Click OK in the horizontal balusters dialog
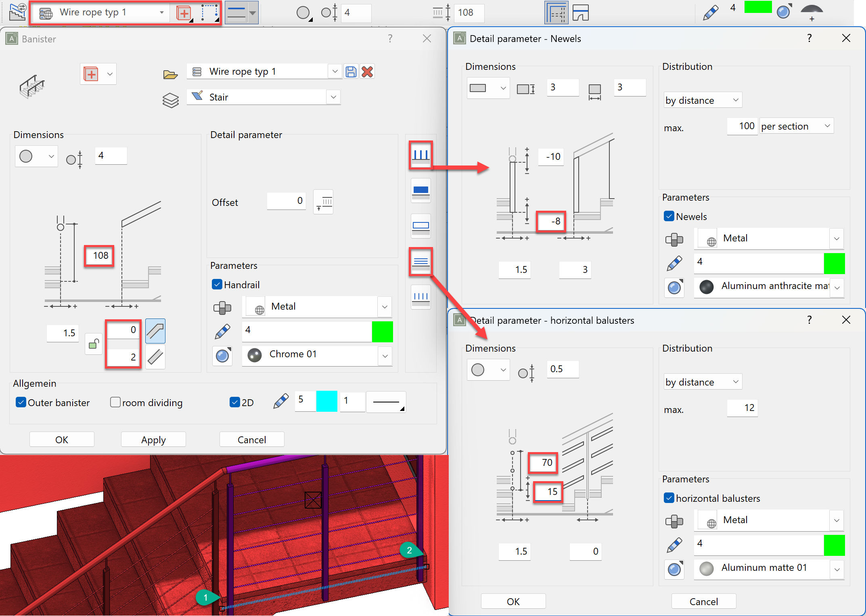Screen dimensions: 866x616 click(513, 601)
